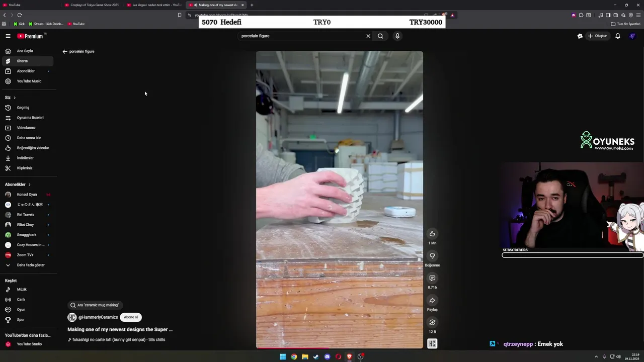The height and width of the screenshot is (362, 644).
Task: Open the account avatar menu
Action: point(632,36)
